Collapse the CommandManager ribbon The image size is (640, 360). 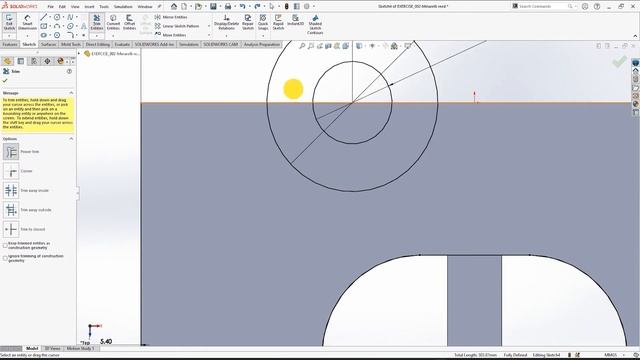pyautogui.click(x=635, y=36)
